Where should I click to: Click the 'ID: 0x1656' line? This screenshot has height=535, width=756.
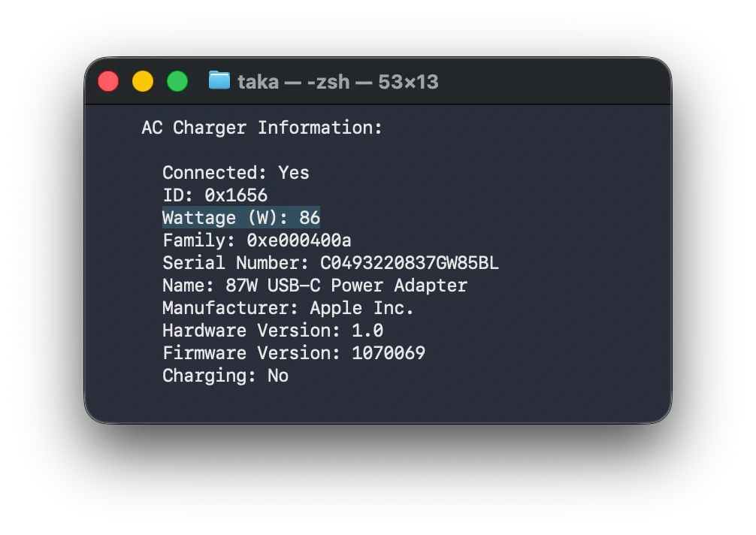[x=215, y=195]
